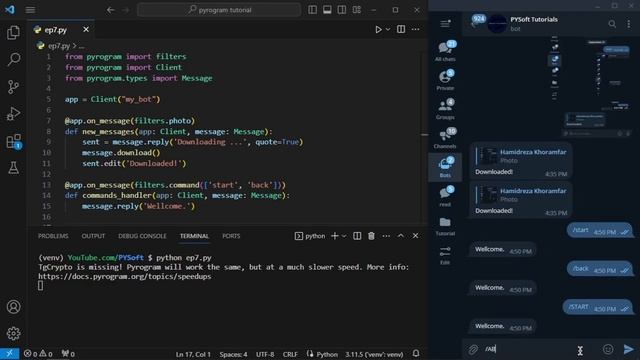Open the Extensions view

coord(13,141)
